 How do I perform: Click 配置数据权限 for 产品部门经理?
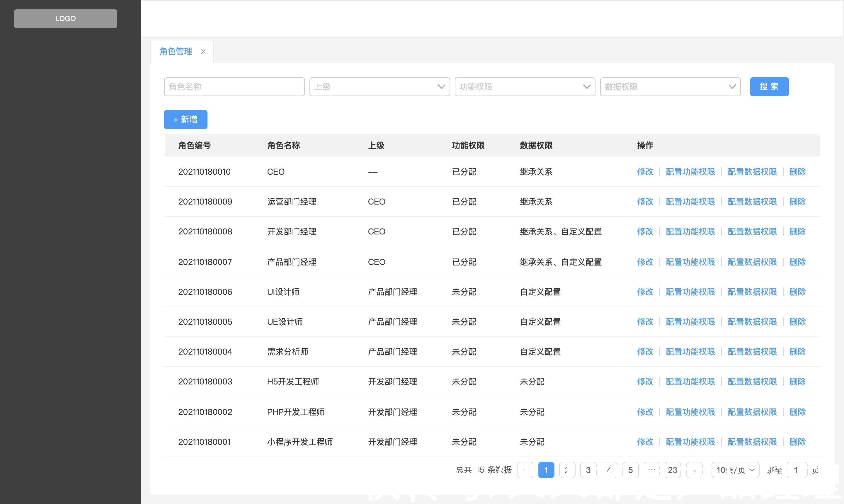(752, 262)
